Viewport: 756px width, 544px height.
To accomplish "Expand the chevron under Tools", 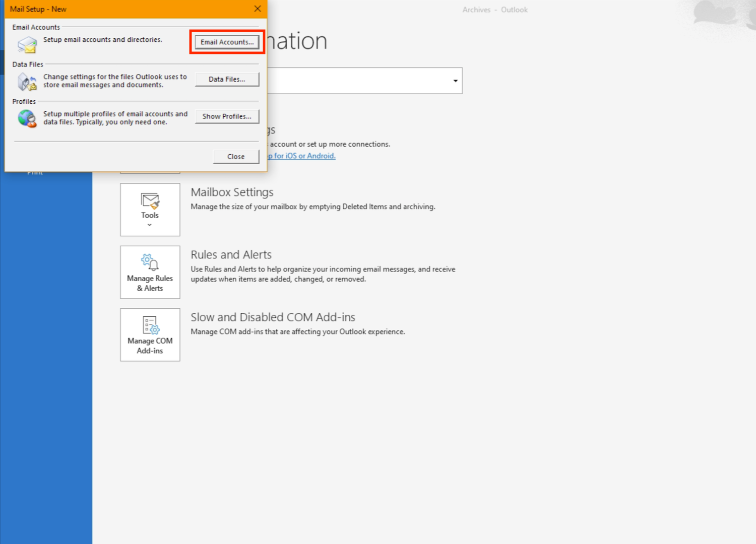I will point(150,225).
